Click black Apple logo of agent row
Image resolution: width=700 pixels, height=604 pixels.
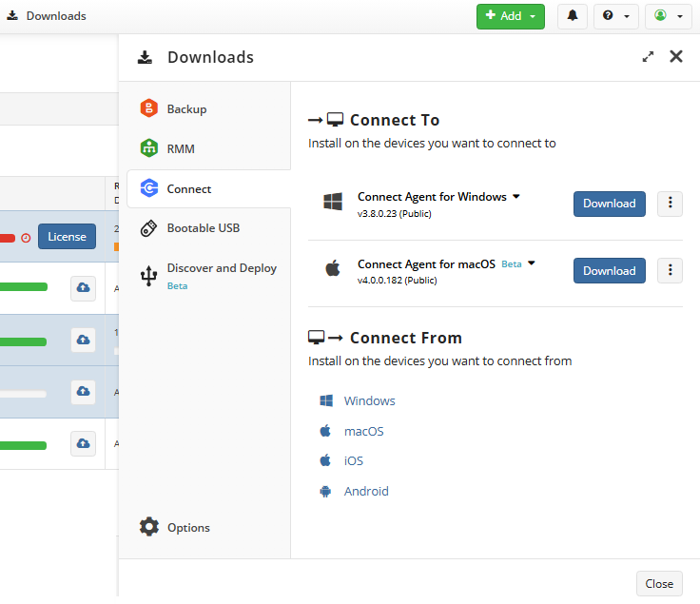point(333,268)
